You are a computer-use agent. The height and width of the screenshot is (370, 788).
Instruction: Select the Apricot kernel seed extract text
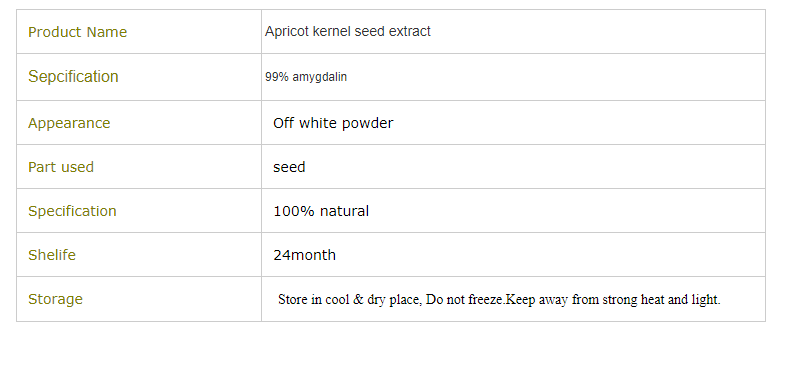click(x=348, y=31)
